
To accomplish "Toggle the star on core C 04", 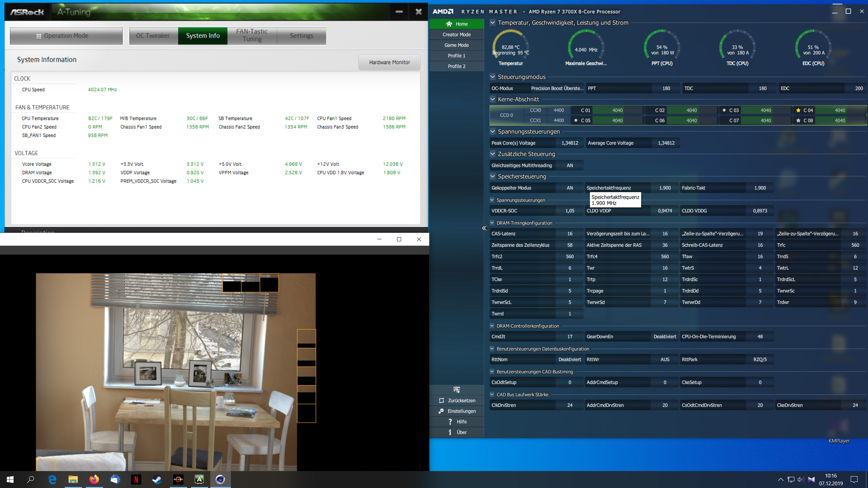I will pyautogui.click(x=798, y=110).
